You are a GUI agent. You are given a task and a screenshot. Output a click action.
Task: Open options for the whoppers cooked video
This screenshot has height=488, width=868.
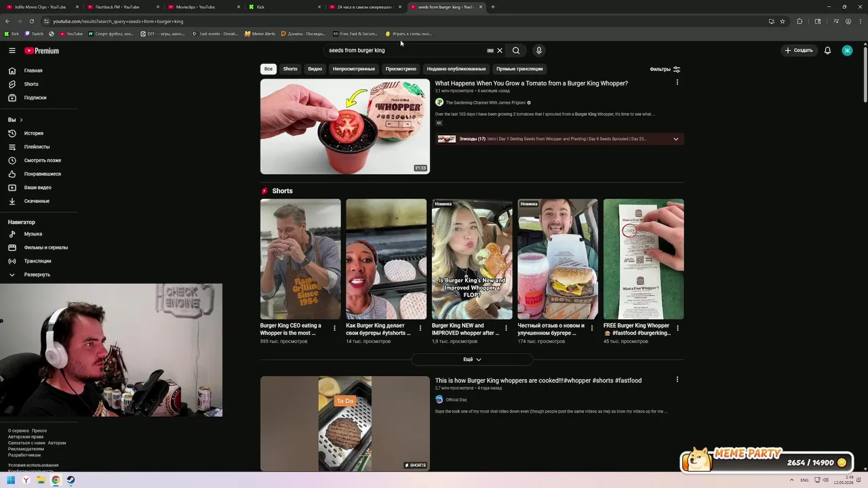677,380
